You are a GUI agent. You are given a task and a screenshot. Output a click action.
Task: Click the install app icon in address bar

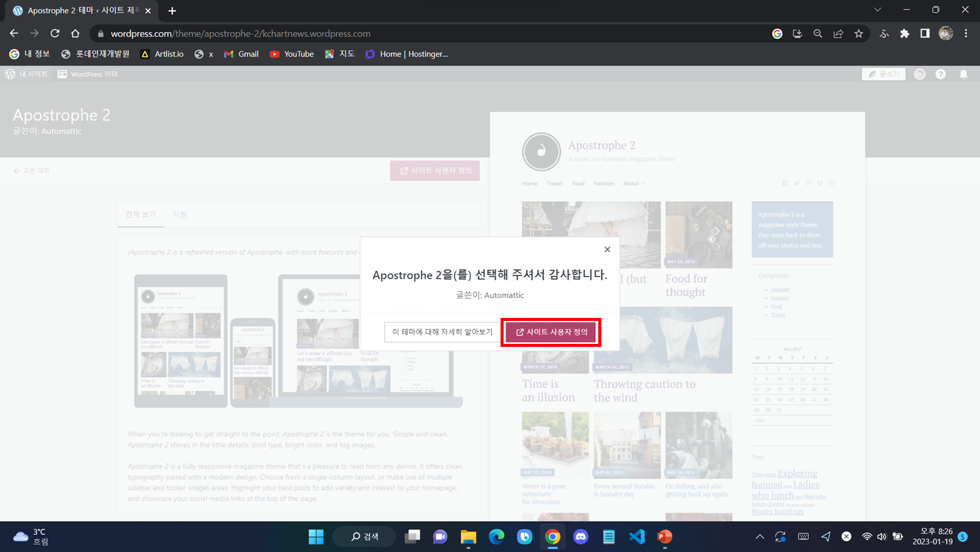click(x=797, y=34)
